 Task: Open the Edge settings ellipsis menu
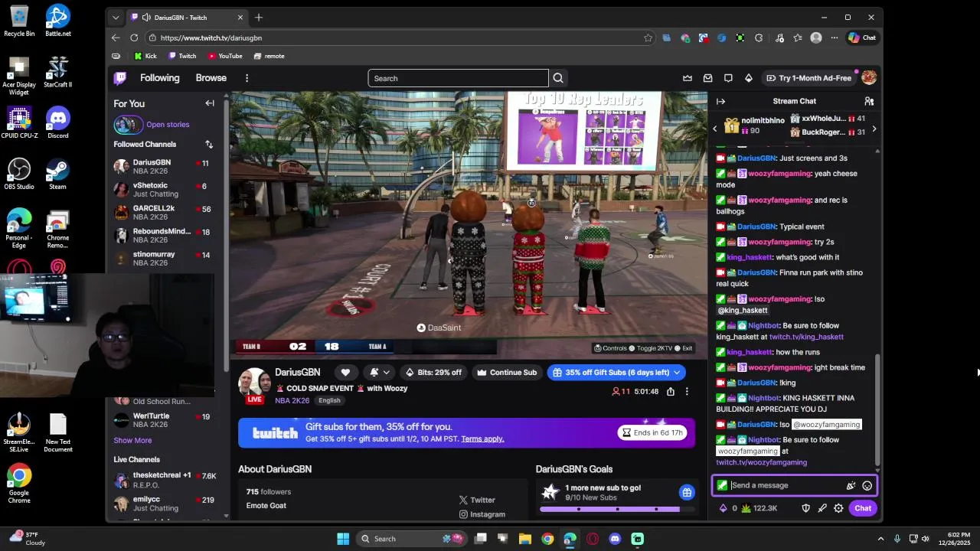(834, 37)
